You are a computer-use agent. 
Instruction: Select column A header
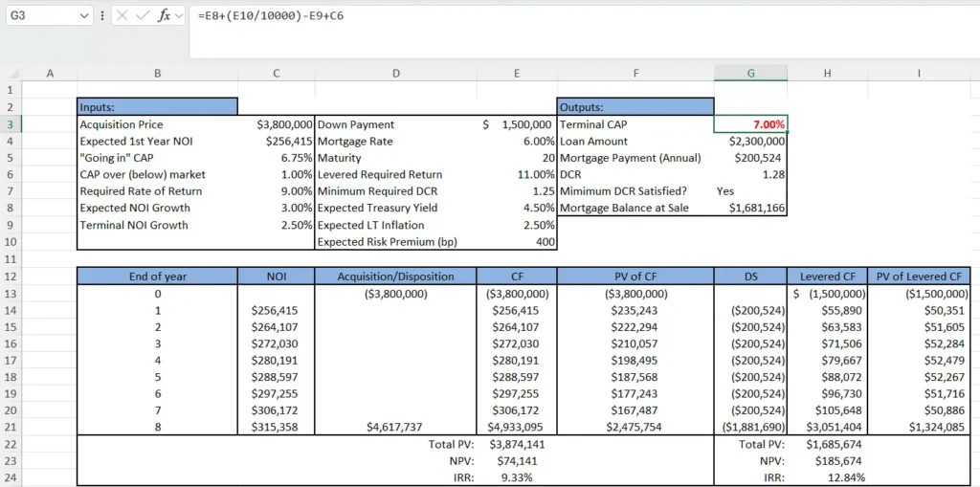50,73
